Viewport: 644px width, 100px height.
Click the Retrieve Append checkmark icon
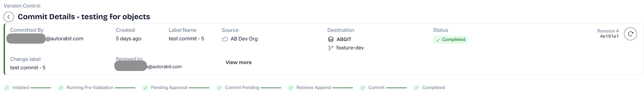pyautogui.click(x=291, y=88)
